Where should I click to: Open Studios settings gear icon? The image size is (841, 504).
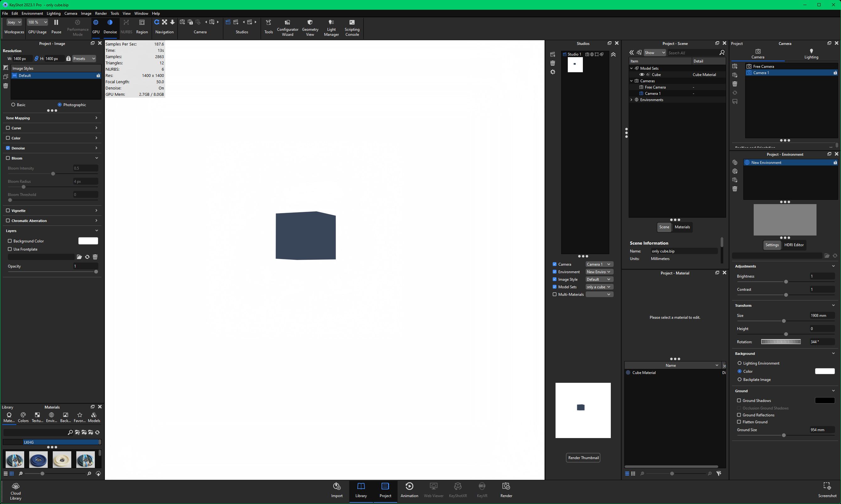point(553,72)
